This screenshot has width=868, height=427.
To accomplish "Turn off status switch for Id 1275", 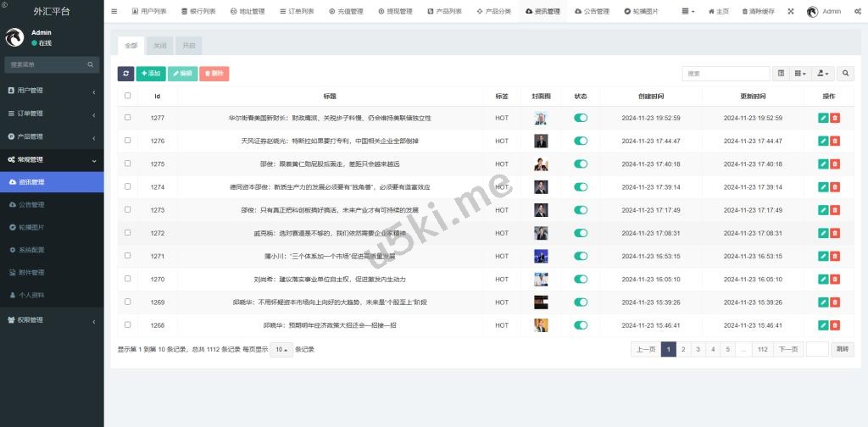I will point(581,164).
